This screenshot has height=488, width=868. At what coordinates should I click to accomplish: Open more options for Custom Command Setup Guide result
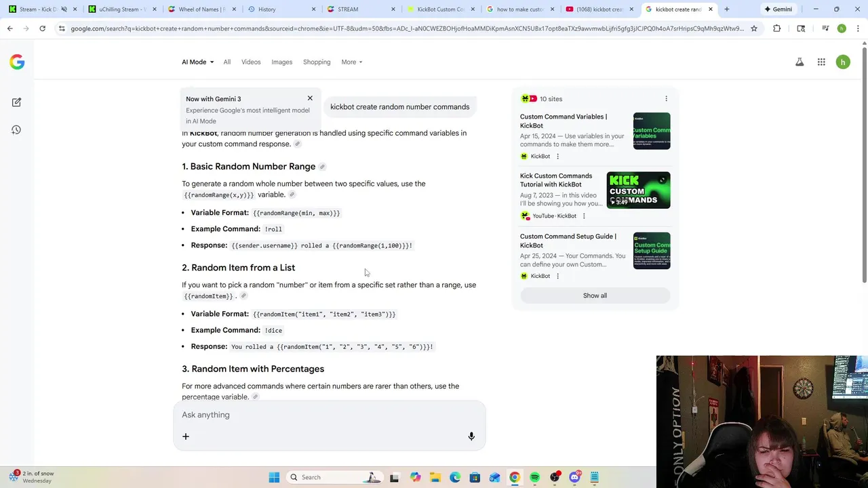click(x=557, y=276)
